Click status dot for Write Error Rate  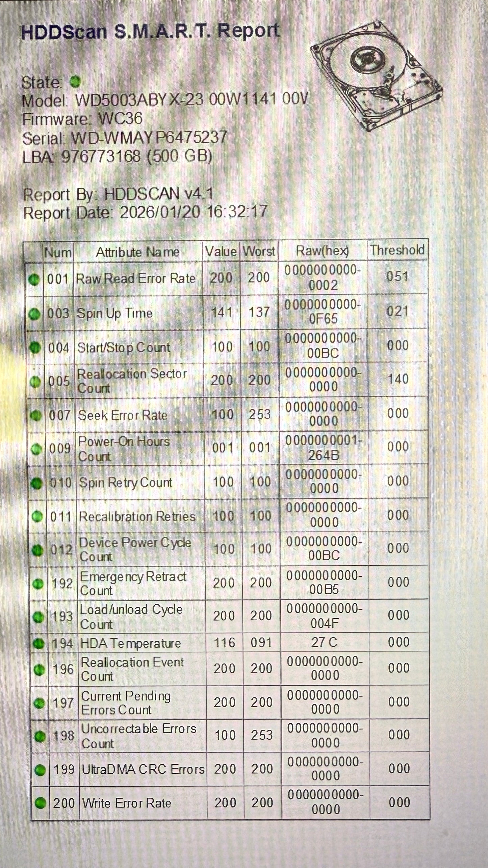(x=41, y=803)
